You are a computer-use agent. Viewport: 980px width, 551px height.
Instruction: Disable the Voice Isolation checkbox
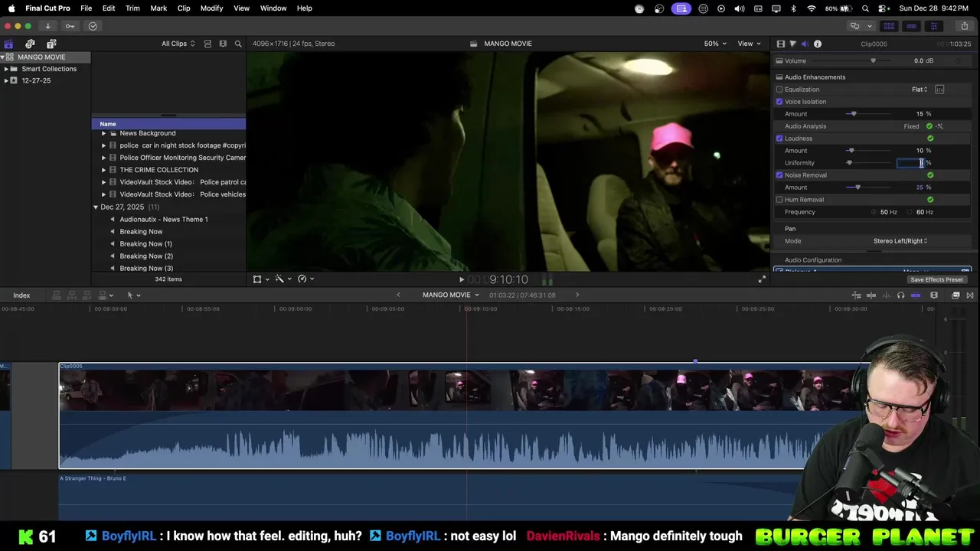click(779, 102)
